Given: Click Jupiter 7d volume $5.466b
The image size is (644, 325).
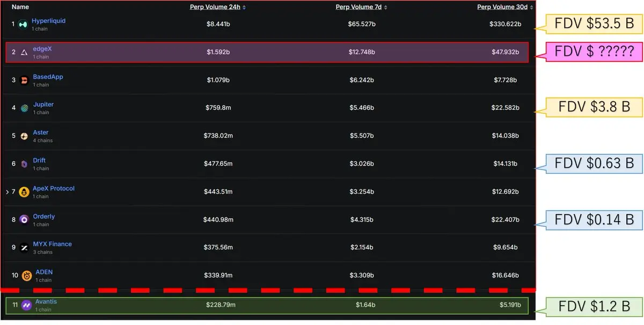Looking at the screenshot, I should coord(362,108).
